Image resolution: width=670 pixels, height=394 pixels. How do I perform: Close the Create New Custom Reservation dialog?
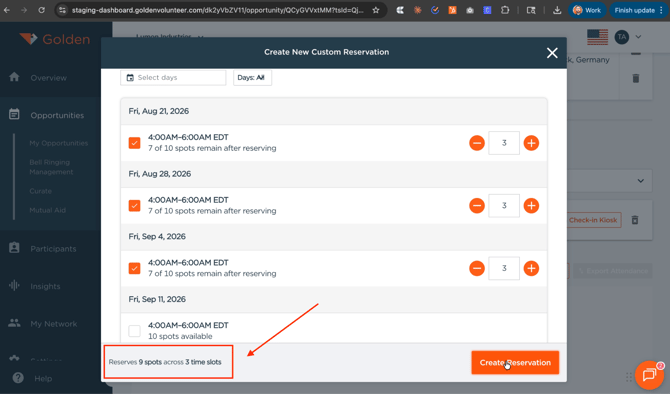(x=552, y=53)
